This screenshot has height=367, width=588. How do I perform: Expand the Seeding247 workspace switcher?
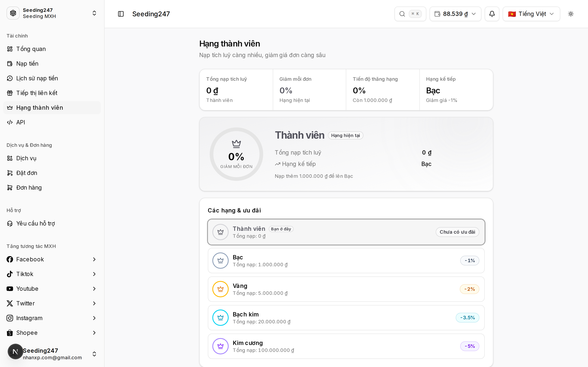[52, 13]
